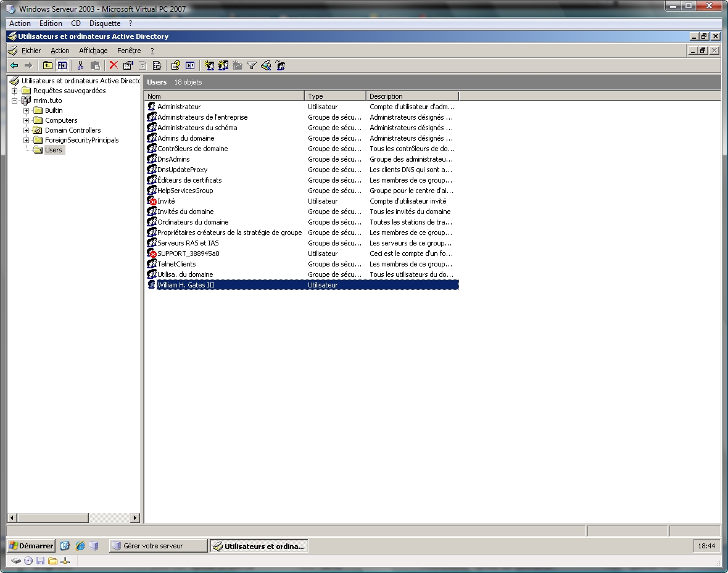The width and height of the screenshot is (728, 573).
Task: Expand the Builtin folder
Action: [x=27, y=110]
